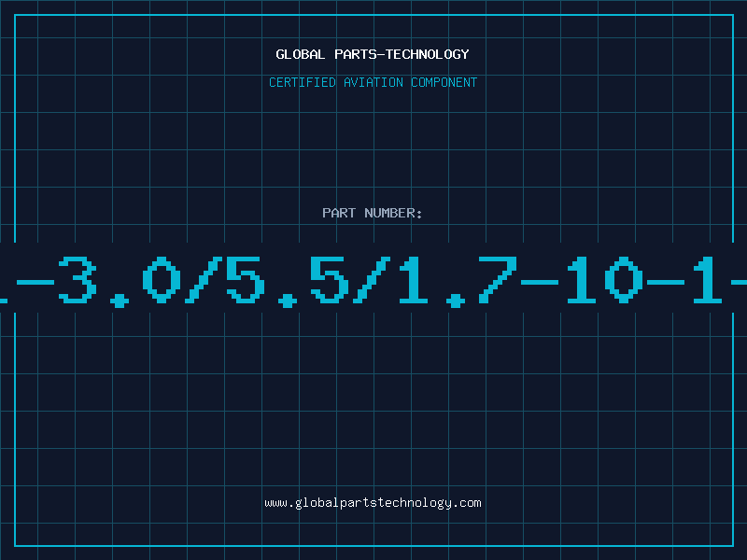Viewport: 747px width, 560px height.
Task: Click the PART NUMBER: label
Action: (373, 213)
